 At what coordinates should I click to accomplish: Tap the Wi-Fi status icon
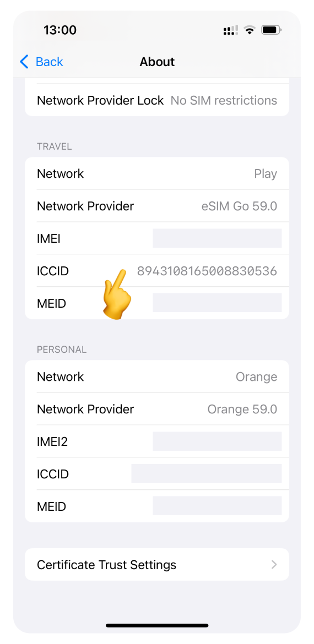tap(249, 30)
